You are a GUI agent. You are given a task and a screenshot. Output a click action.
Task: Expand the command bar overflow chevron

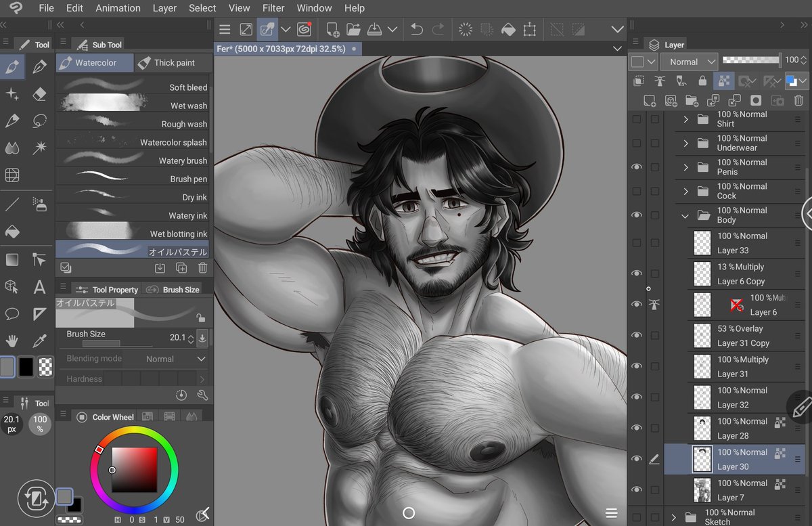pos(617,29)
